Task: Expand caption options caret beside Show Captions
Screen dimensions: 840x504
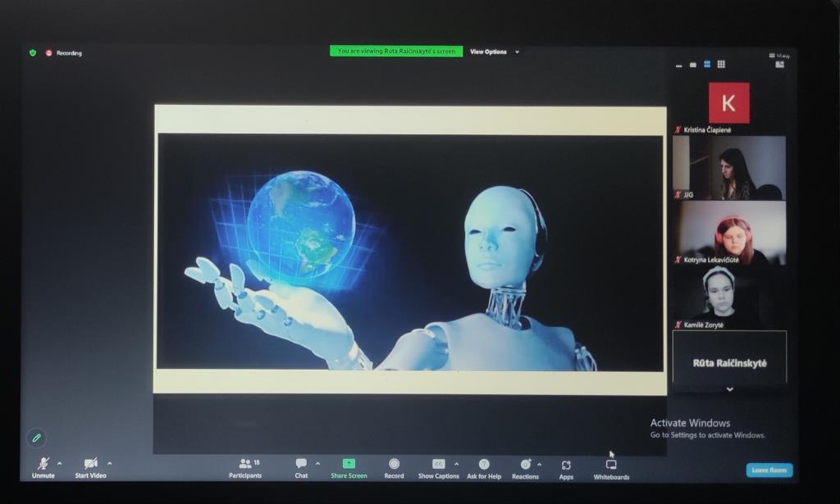Action: [x=456, y=464]
